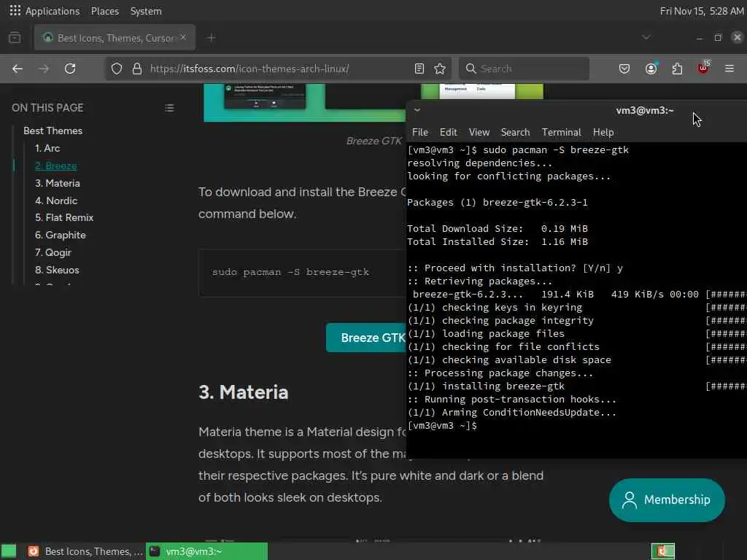Jump to 6. Graphite section

60,235
